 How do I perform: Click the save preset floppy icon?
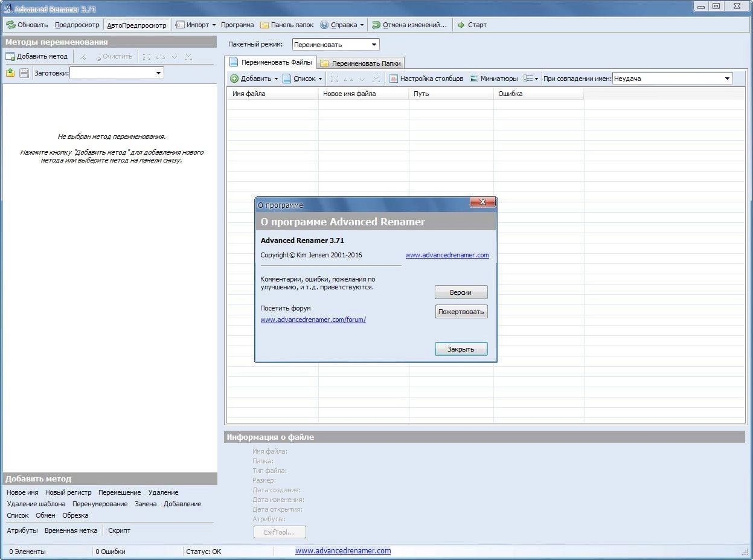24,73
